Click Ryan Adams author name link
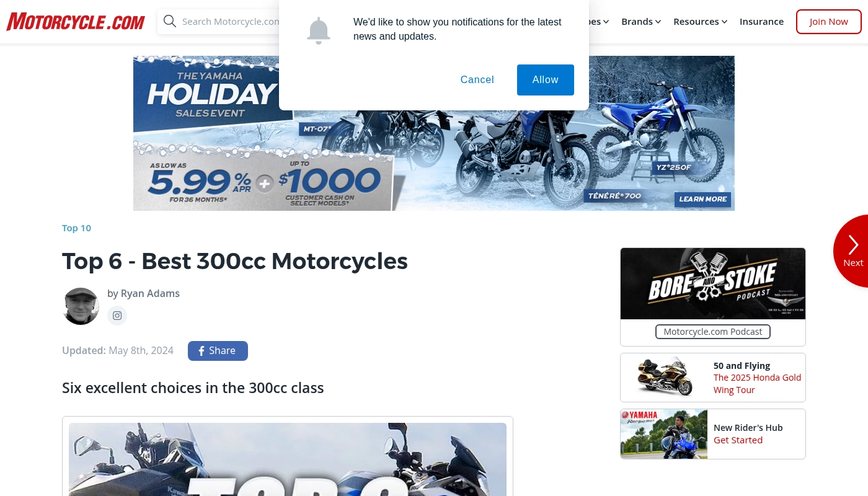Screen dimensions: 868x496 [x=150, y=293]
